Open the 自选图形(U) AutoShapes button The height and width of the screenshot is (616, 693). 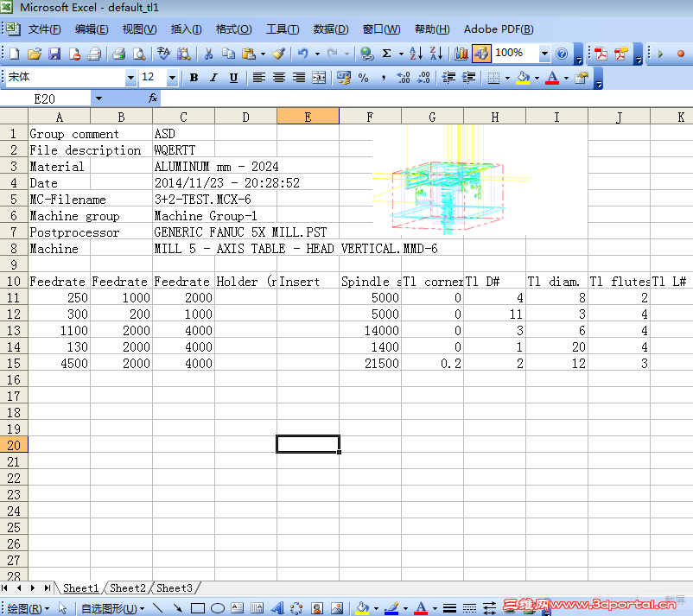click(112, 608)
